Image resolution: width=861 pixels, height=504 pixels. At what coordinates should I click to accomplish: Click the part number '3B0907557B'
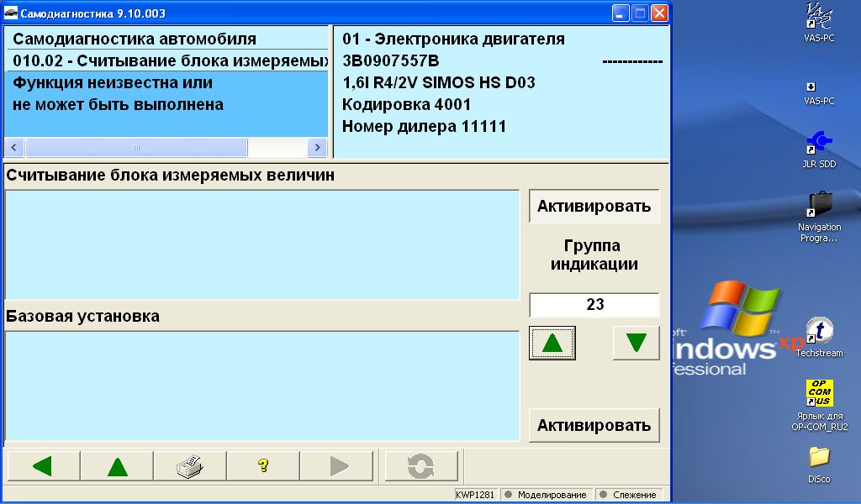(390, 60)
